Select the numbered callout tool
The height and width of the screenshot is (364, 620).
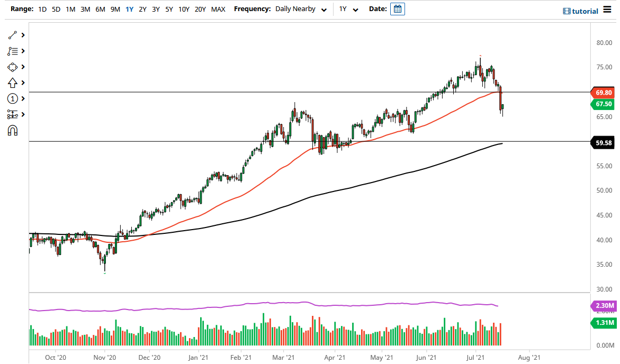tap(13, 98)
